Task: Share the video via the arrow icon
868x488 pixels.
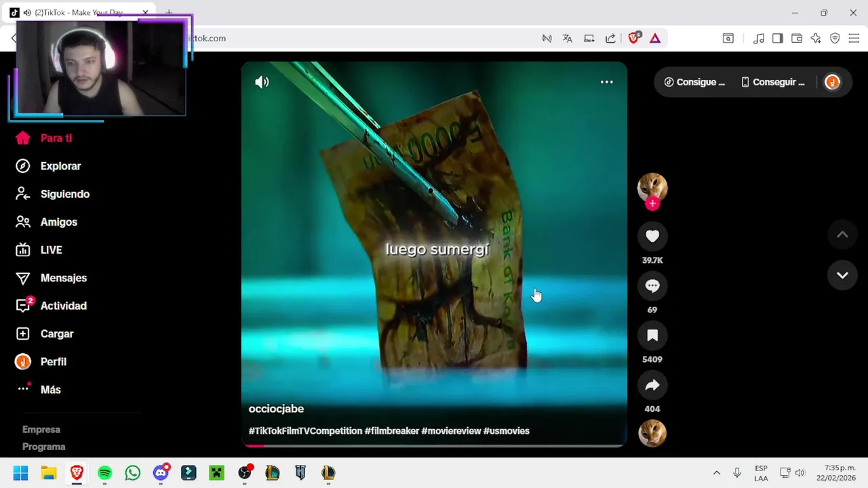Action: [x=652, y=385]
